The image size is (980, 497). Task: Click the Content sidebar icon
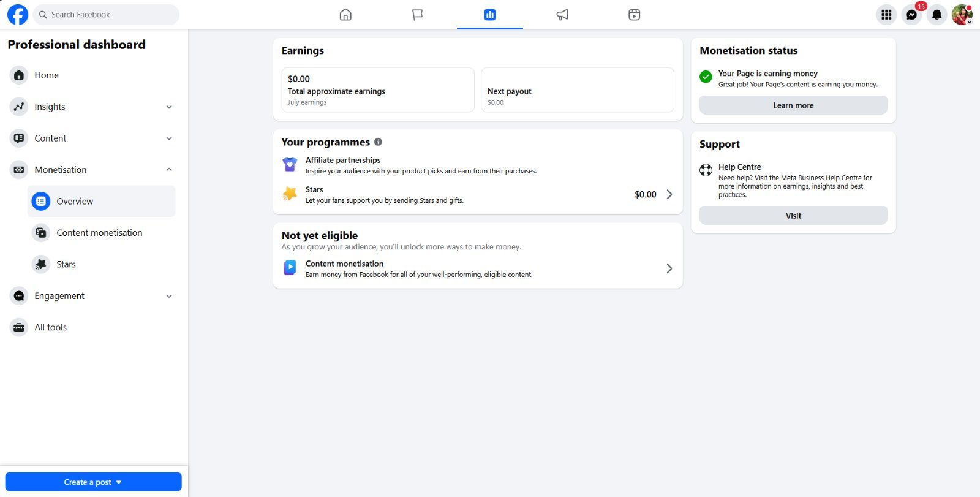pos(19,138)
